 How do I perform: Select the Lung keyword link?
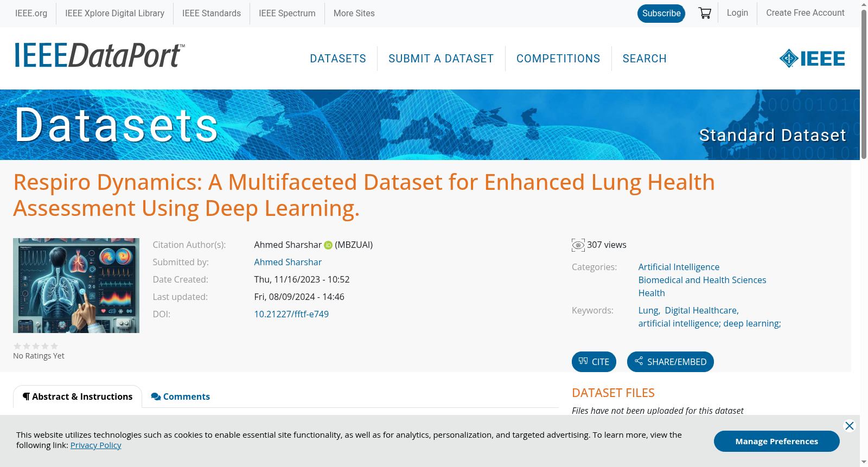[x=648, y=310]
